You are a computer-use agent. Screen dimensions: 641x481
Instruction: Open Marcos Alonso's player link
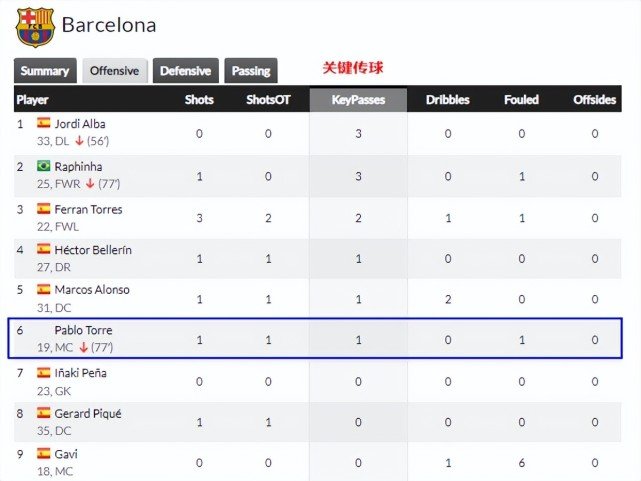tap(92, 290)
